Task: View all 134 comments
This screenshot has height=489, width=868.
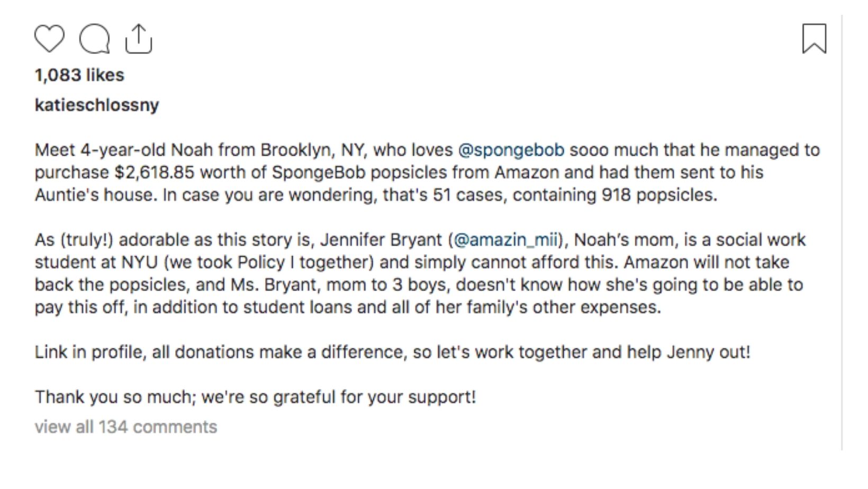Action: [x=126, y=427]
